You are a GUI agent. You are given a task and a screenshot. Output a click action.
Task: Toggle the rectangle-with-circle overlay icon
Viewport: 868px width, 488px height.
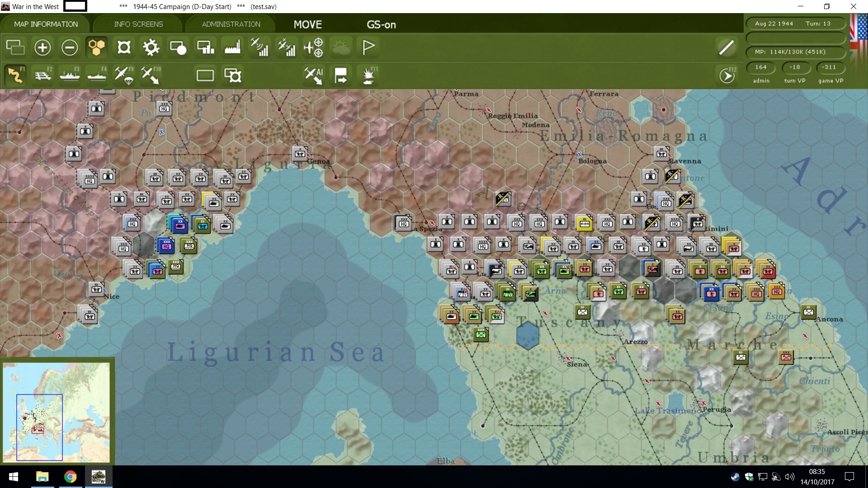(x=178, y=47)
